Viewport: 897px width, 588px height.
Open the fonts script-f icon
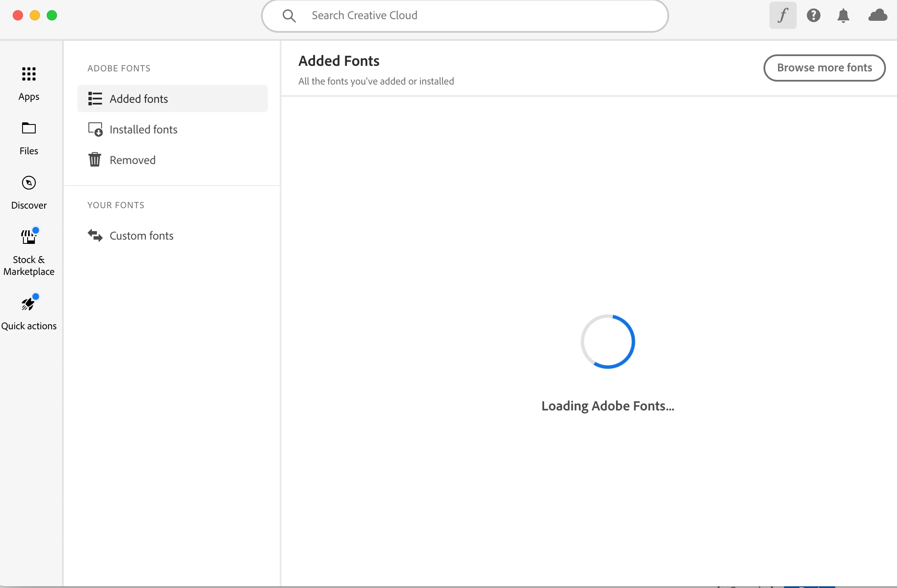(783, 16)
